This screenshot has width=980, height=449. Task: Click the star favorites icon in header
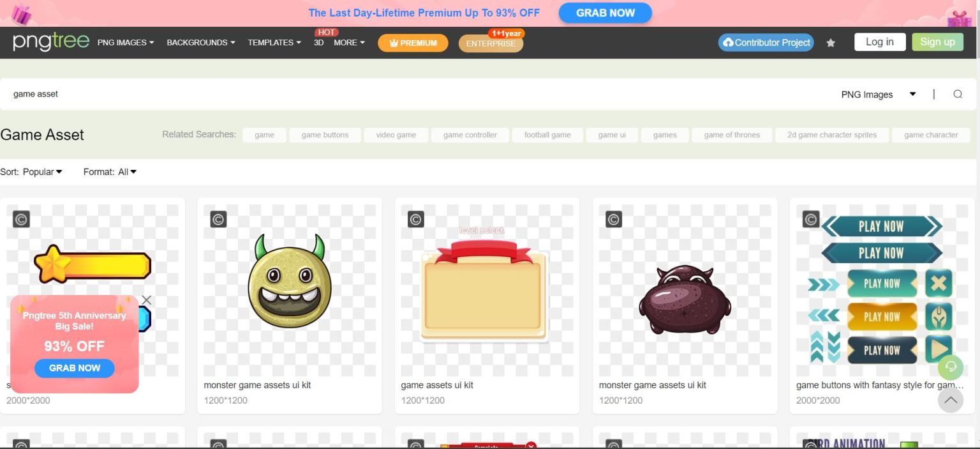pos(831,42)
